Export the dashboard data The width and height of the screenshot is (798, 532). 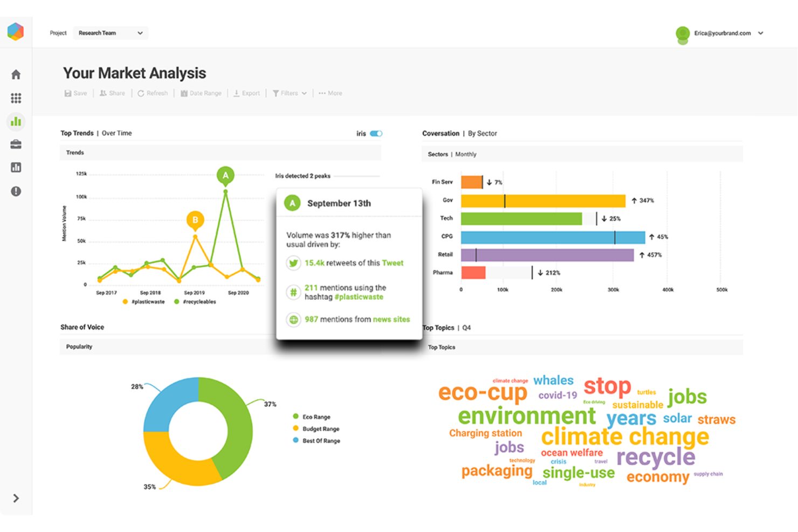point(246,93)
